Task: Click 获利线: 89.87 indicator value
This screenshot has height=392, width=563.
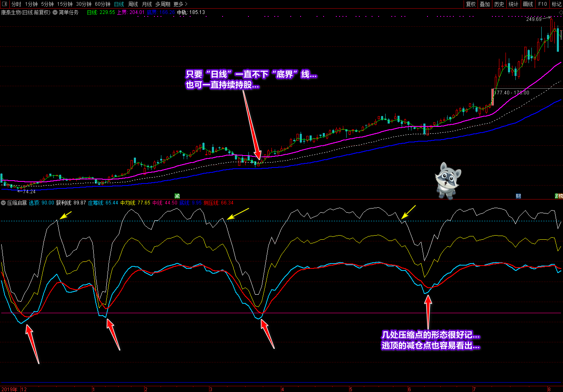Action: pos(71,203)
